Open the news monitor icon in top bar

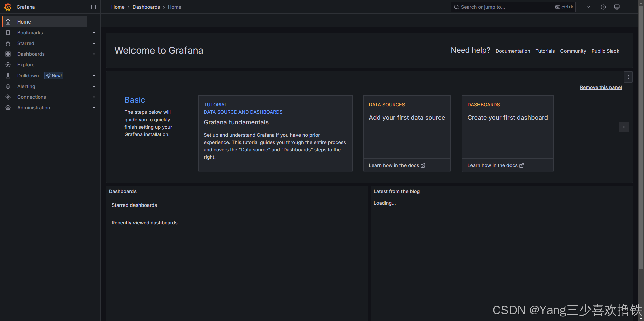[x=616, y=7]
